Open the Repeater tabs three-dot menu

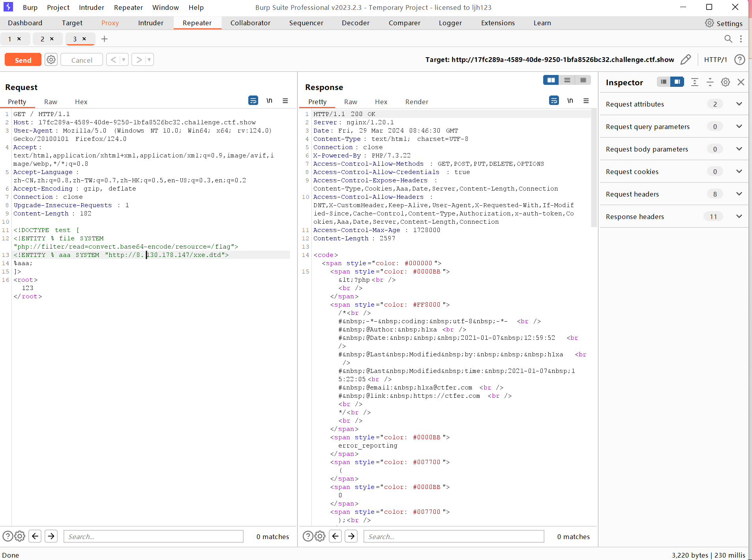tap(741, 39)
